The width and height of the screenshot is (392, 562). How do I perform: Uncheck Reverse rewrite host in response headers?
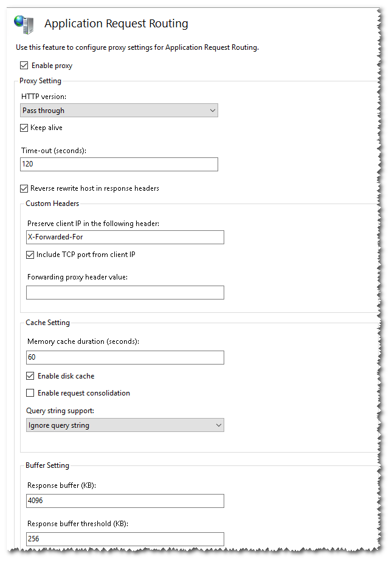pos(24,188)
